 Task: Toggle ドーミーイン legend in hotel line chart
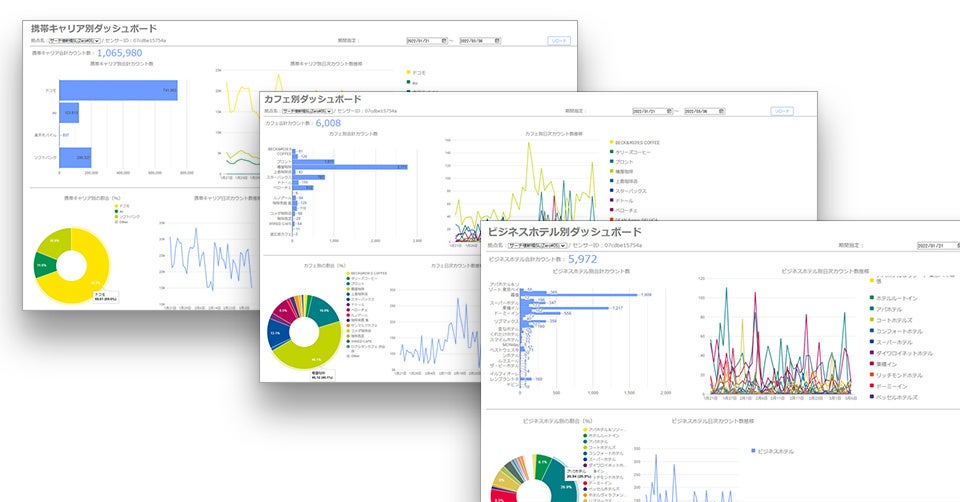click(x=888, y=386)
